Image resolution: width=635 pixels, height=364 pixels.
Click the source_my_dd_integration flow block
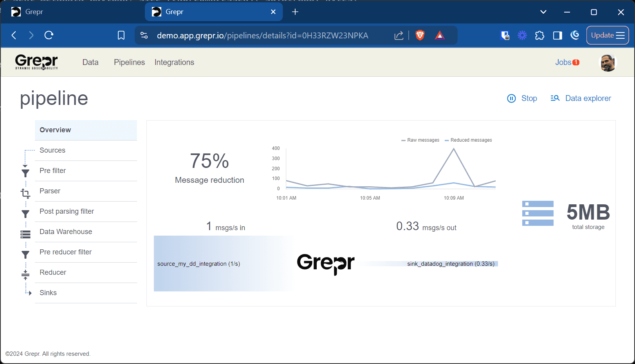224,263
